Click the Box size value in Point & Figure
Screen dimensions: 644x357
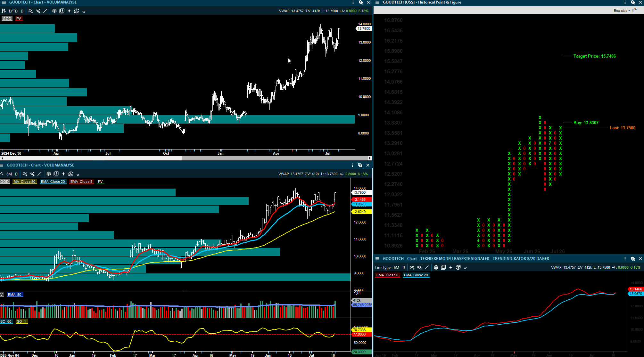[633, 11]
